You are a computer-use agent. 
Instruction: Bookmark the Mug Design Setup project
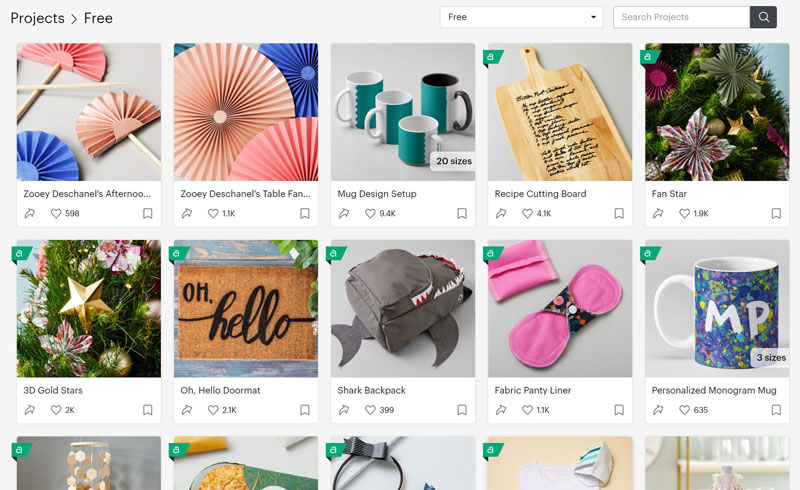[462, 213]
